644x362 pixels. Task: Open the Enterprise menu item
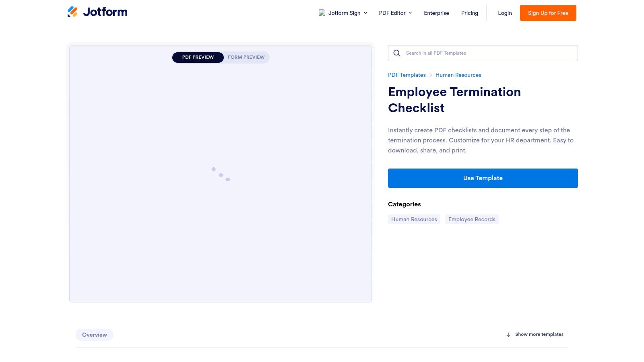tap(436, 12)
